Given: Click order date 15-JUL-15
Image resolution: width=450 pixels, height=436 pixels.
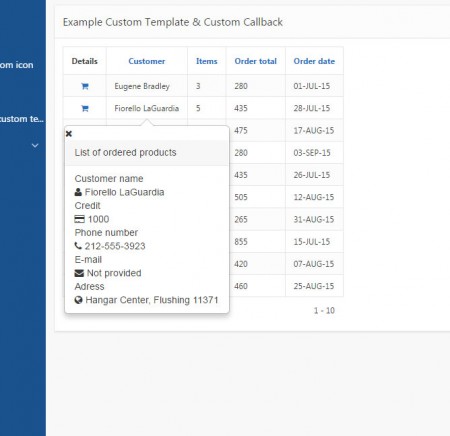Looking at the screenshot, I should tap(312, 242).
